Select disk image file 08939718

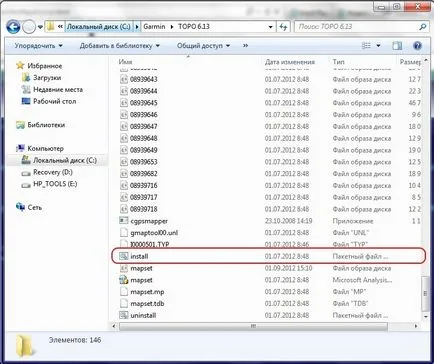pos(138,209)
